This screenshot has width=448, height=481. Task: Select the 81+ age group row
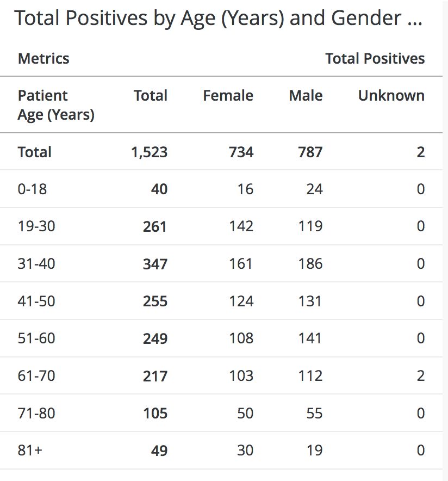point(30,450)
